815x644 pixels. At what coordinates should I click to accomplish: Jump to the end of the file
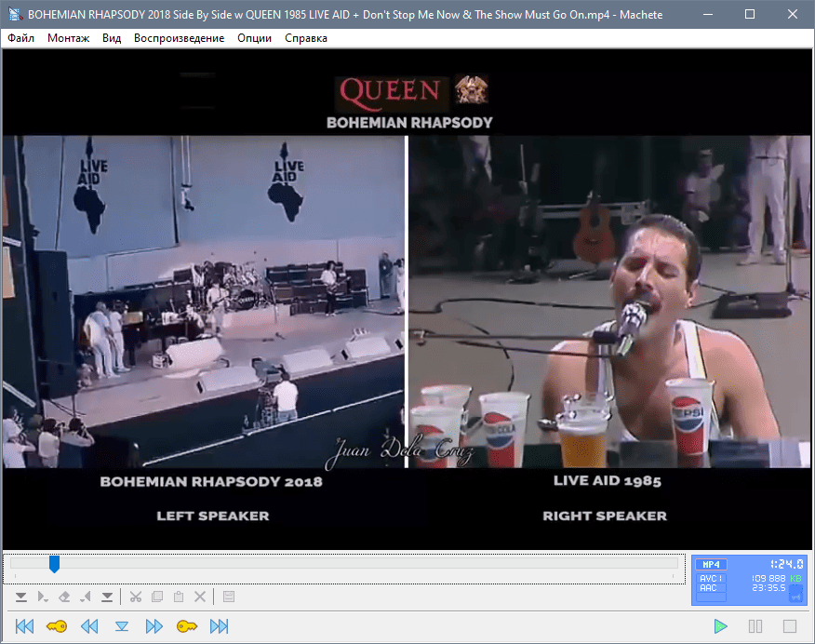click(219, 626)
